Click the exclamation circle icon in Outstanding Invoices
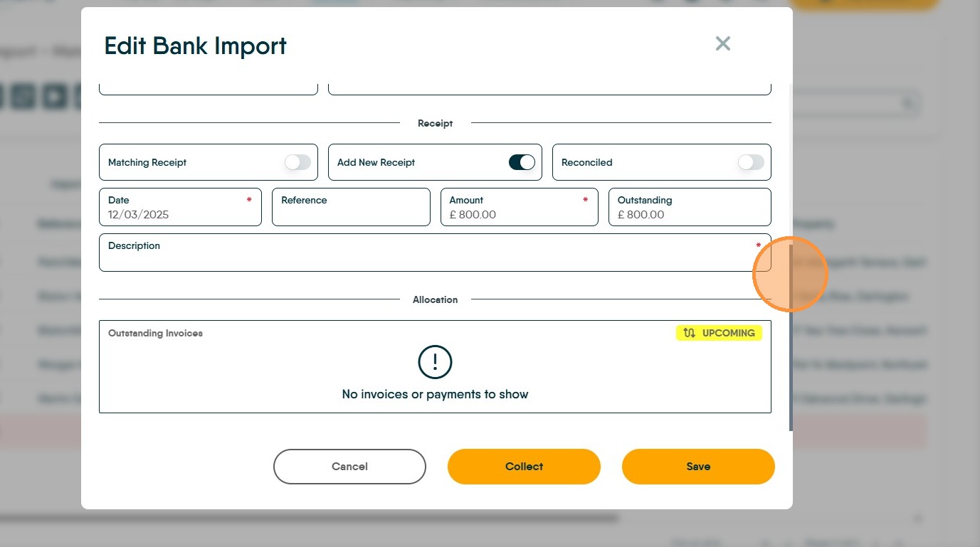Screen dimensions: 980x547 [435, 363]
